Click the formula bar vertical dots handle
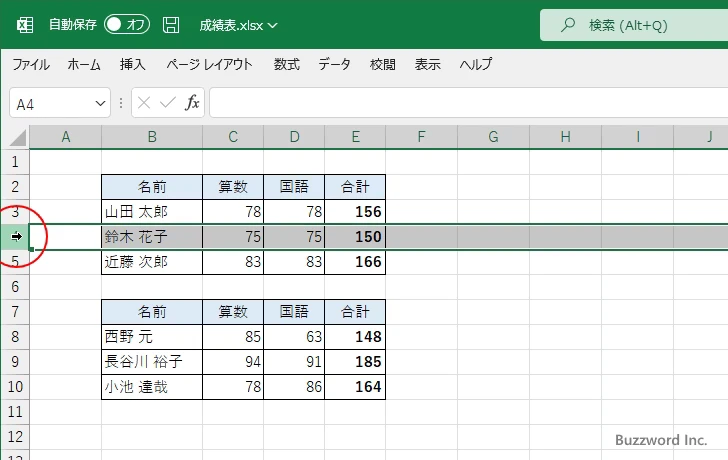 [x=121, y=102]
